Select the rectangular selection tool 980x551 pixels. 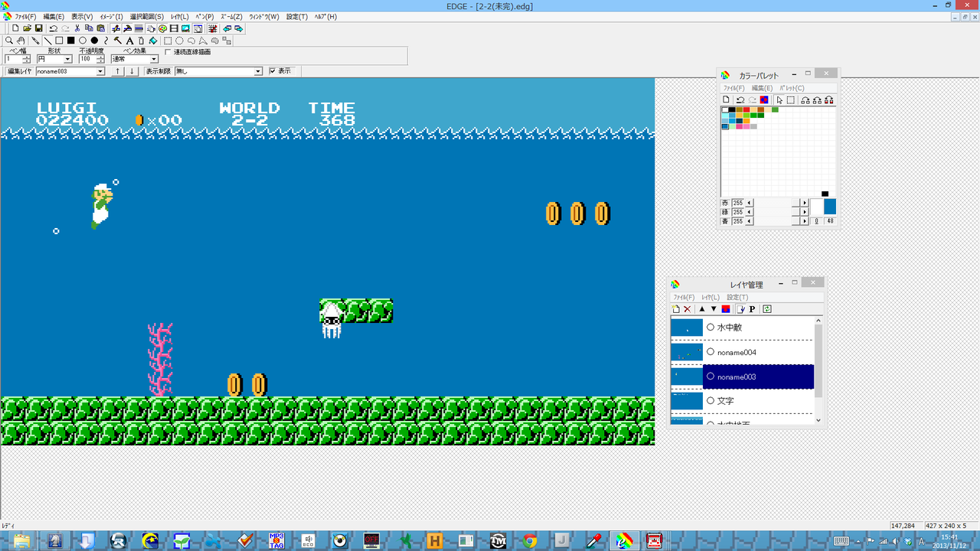pos(168,41)
